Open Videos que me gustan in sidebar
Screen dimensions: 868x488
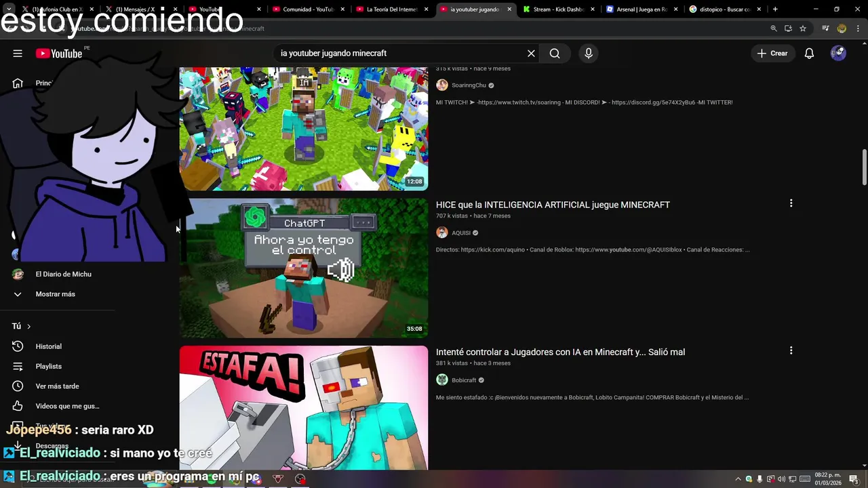pyautogui.click(x=68, y=406)
